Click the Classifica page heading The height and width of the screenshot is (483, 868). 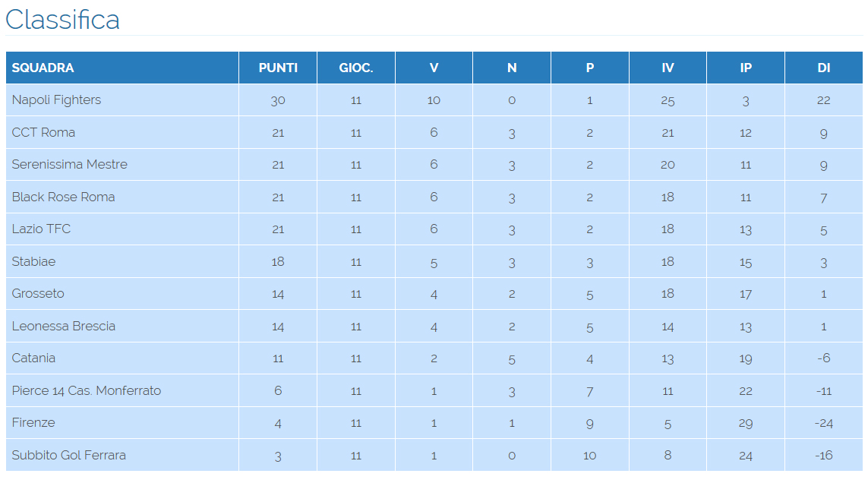point(62,20)
